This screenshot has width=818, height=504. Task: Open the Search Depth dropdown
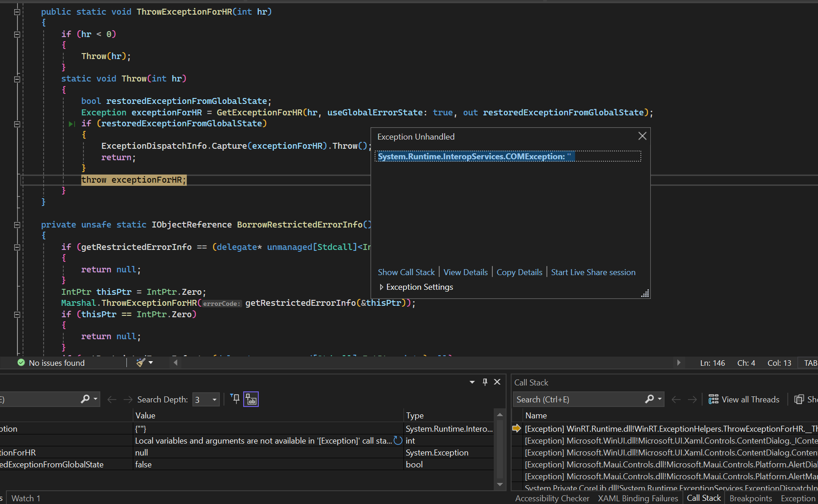click(x=214, y=399)
